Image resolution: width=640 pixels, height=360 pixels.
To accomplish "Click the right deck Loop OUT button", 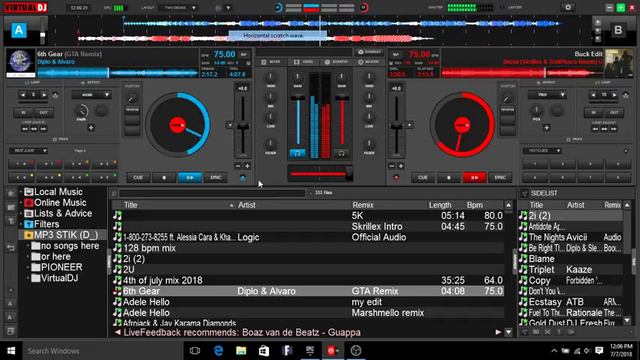I will 614,113.
